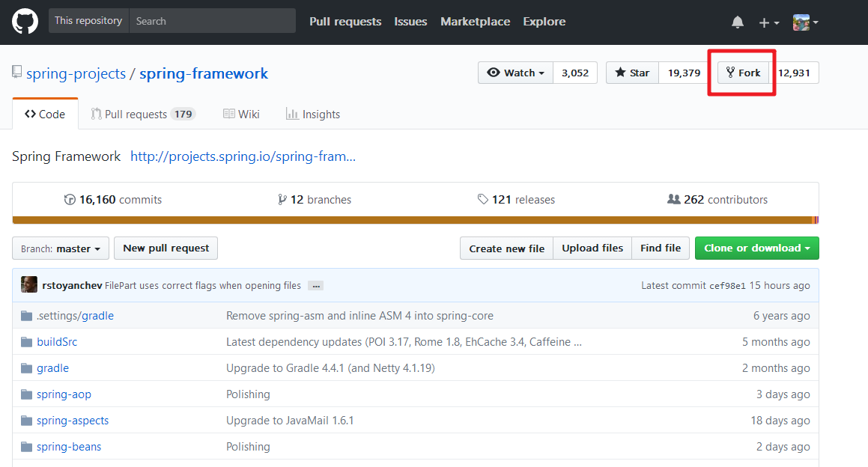Focus the repository Search input field

pos(212,21)
